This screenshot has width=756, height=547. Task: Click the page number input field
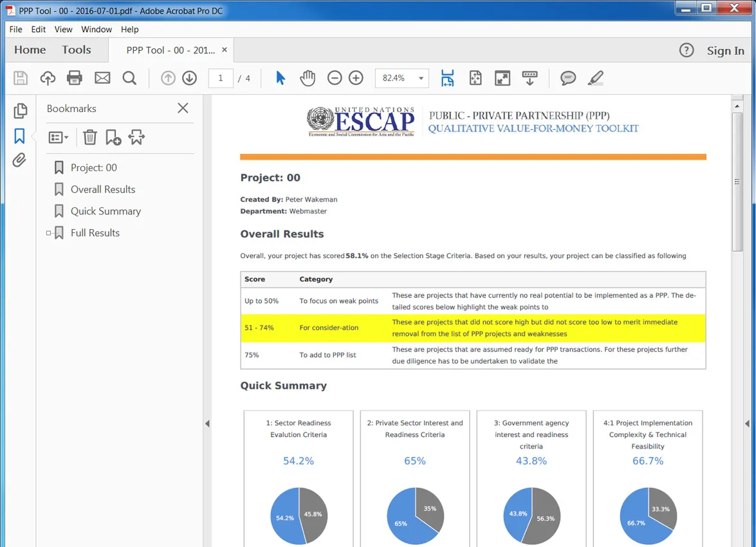click(220, 78)
